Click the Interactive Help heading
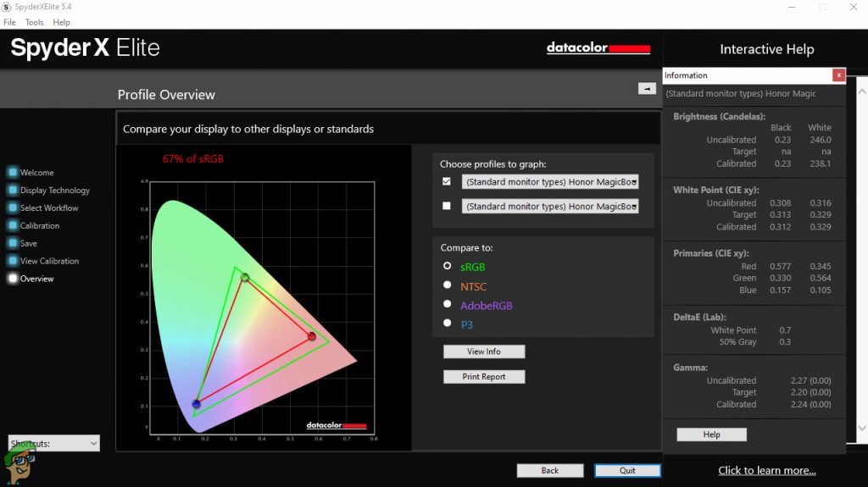 point(766,49)
